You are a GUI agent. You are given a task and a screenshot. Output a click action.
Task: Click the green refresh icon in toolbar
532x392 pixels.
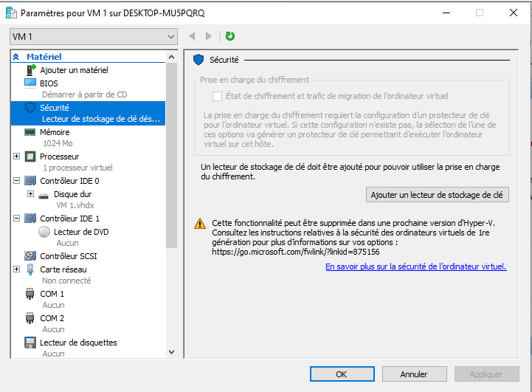click(x=230, y=36)
